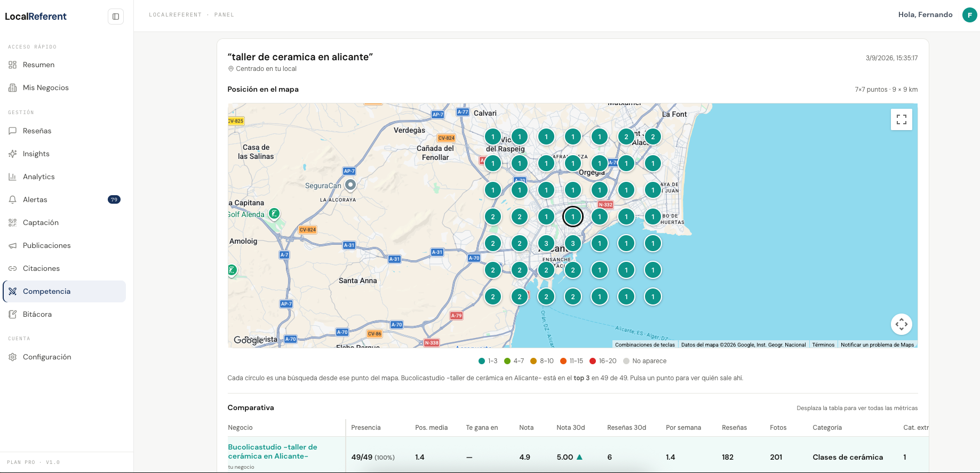The width and height of the screenshot is (980, 473).
Task: Click the Clases de cerámica category cell
Action: point(848,458)
